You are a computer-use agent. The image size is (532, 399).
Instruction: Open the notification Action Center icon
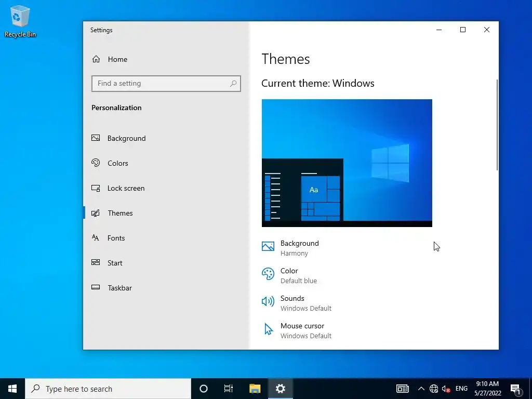click(x=515, y=389)
